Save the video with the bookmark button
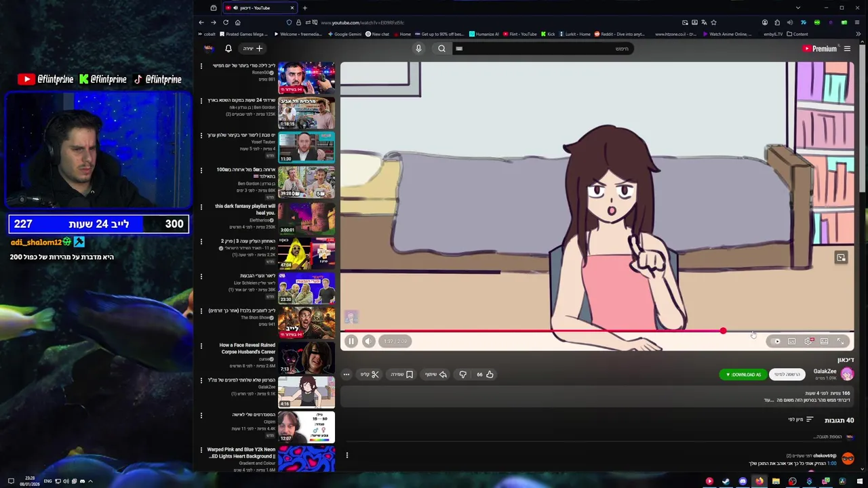The height and width of the screenshot is (488, 868). 401,374
